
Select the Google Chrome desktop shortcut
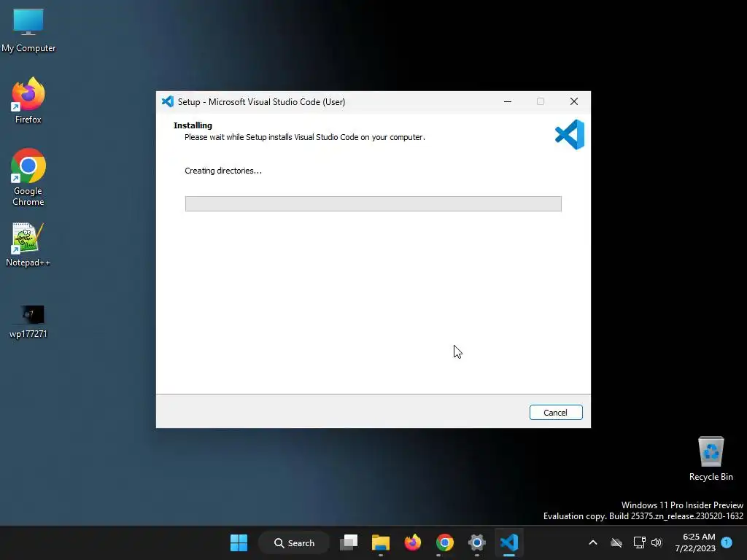(28, 177)
